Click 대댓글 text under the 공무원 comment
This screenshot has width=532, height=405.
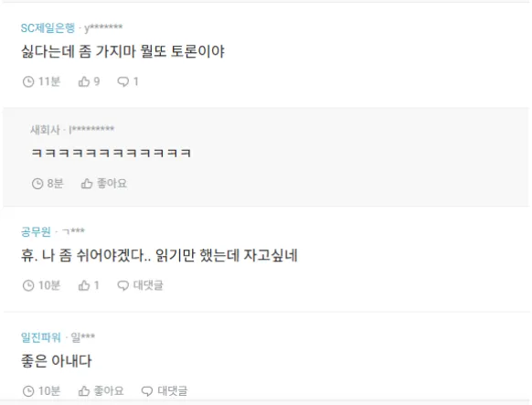coord(148,285)
